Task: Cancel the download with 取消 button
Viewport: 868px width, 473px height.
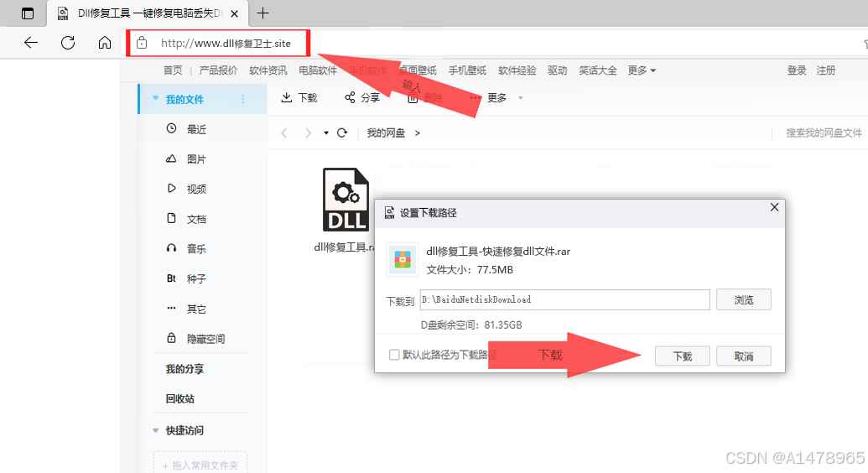Action: click(x=743, y=356)
